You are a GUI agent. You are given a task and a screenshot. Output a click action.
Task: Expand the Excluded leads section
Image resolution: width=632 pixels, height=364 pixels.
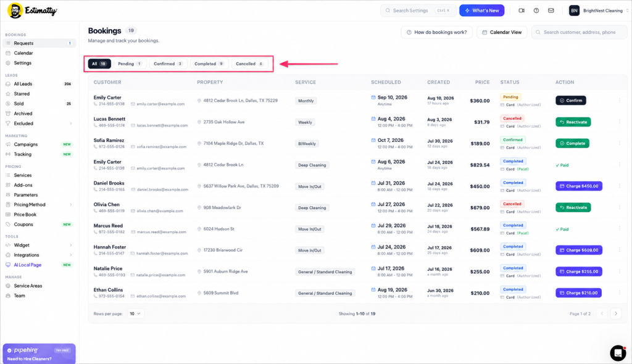(x=71, y=123)
